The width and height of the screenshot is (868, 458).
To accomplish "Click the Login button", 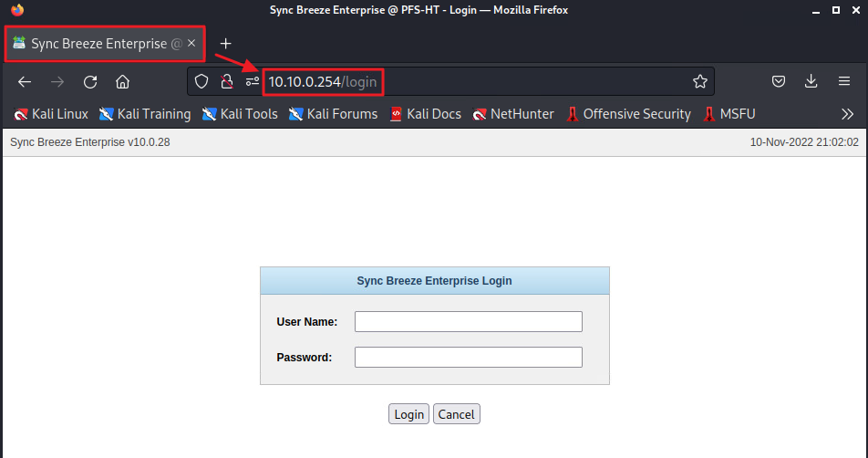I will [408, 414].
